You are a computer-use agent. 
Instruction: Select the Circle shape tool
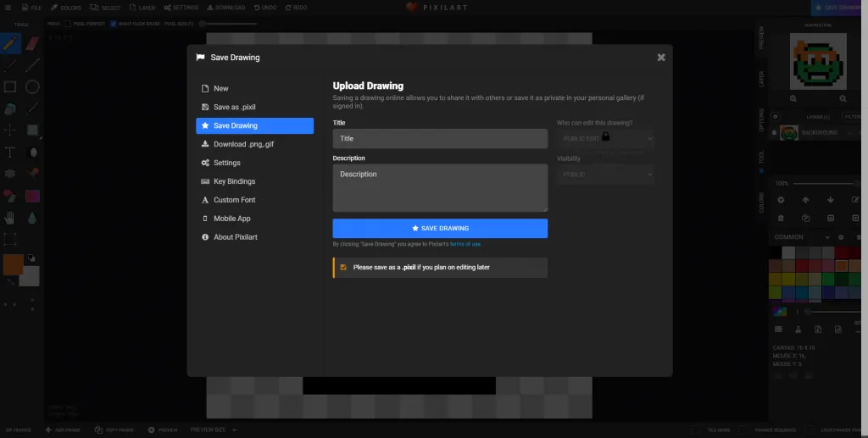coord(33,86)
